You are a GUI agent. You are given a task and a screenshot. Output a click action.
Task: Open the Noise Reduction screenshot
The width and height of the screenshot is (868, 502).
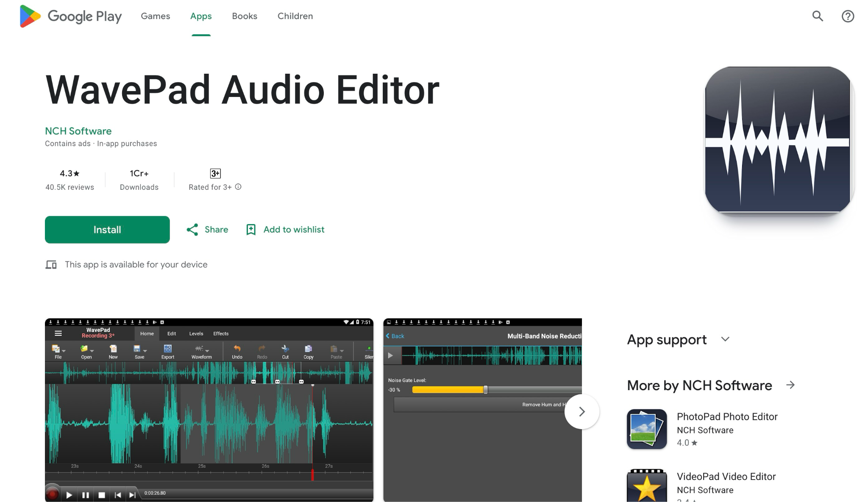(483, 410)
